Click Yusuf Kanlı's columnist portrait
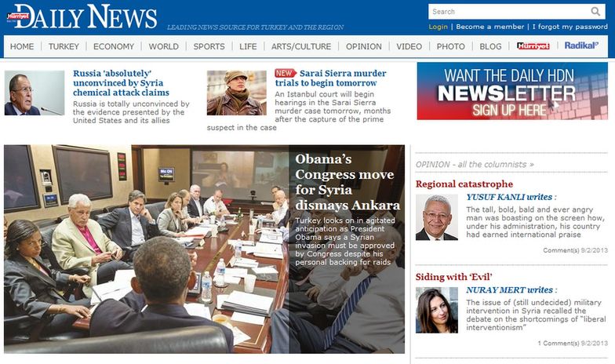 tap(436, 217)
